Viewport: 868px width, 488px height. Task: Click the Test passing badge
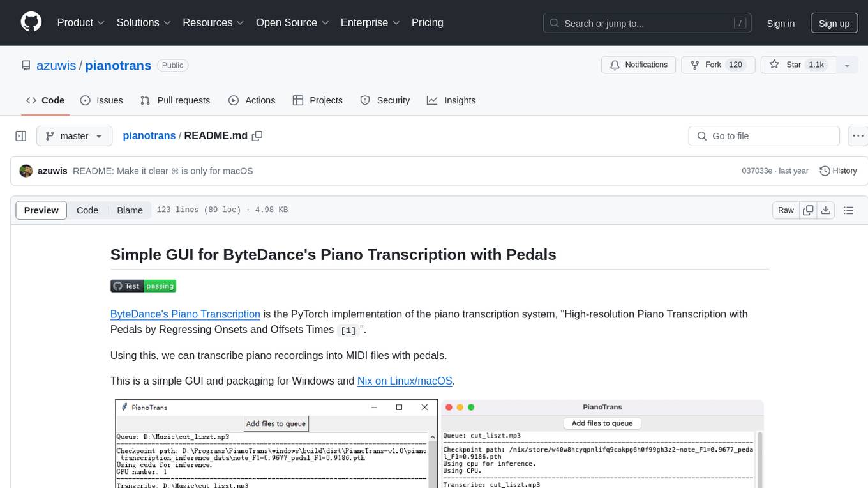pos(143,286)
